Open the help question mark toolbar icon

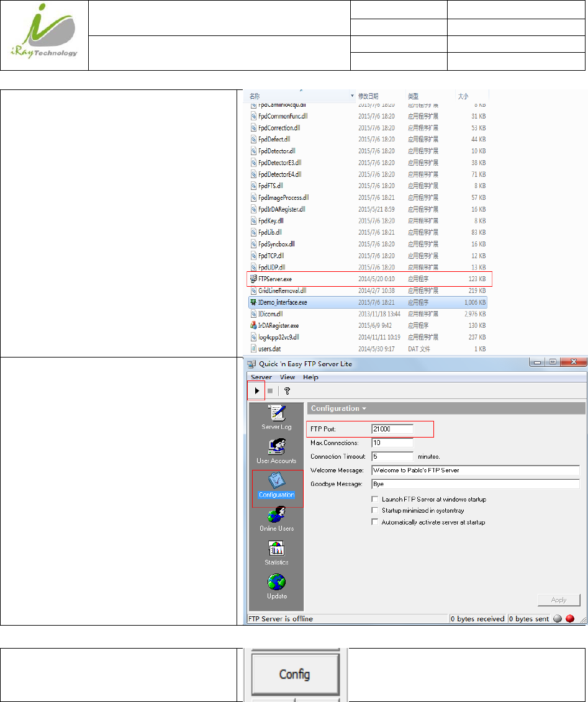287,391
